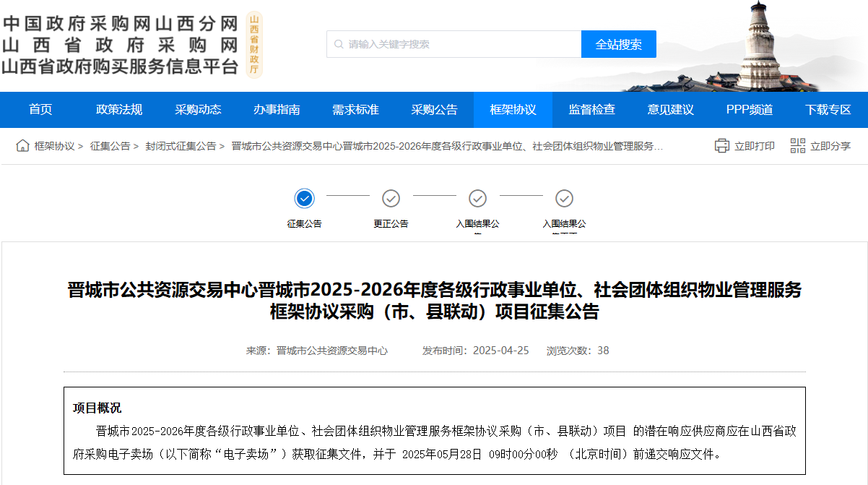Open the PPP频道 navigation item
This screenshot has width=868, height=485.
tap(750, 110)
